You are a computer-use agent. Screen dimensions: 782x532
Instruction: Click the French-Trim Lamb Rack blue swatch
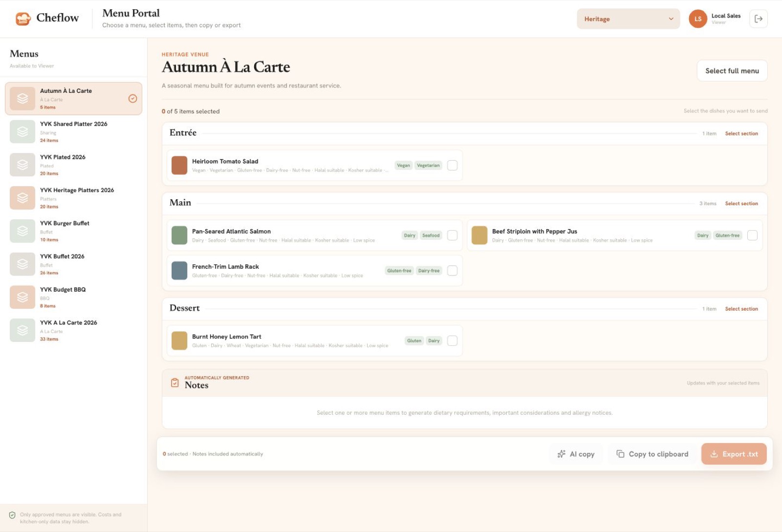tap(179, 271)
